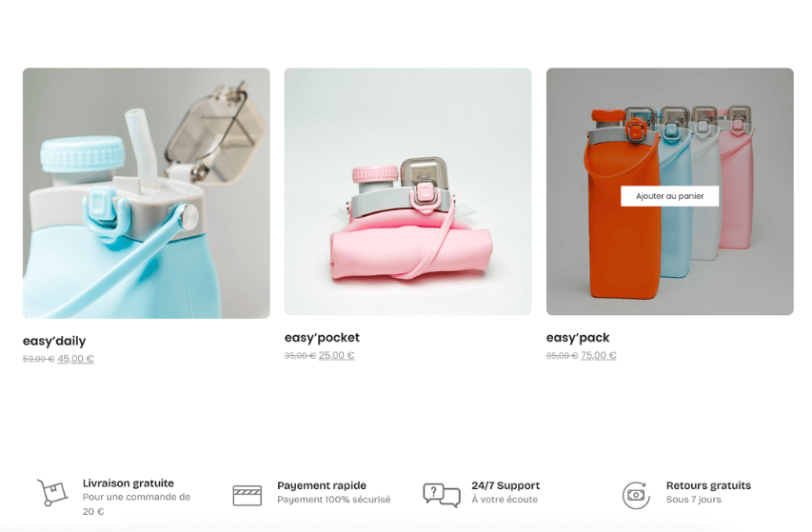Click the 45,00 € sale price
The height and width of the screenshot is (532, 812).
[75, 359]
